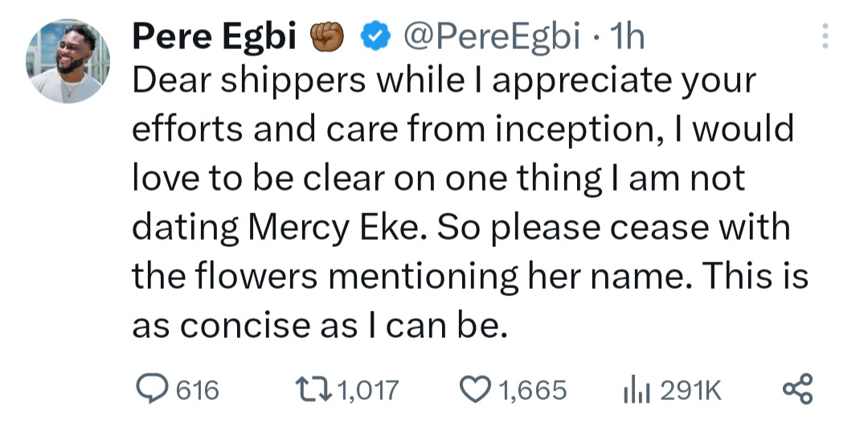
Task: Click the 1h timestamp of the tweet
Action: point(626,36)
